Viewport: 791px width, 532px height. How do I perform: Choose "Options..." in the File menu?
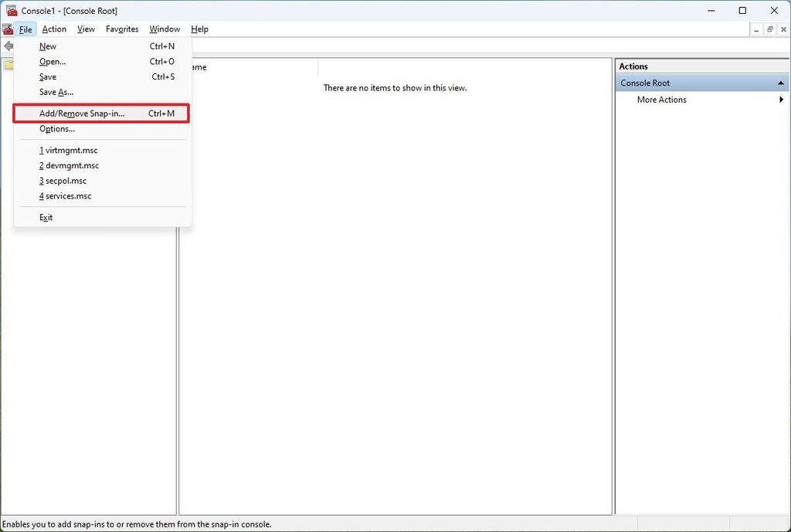[56, 128]
